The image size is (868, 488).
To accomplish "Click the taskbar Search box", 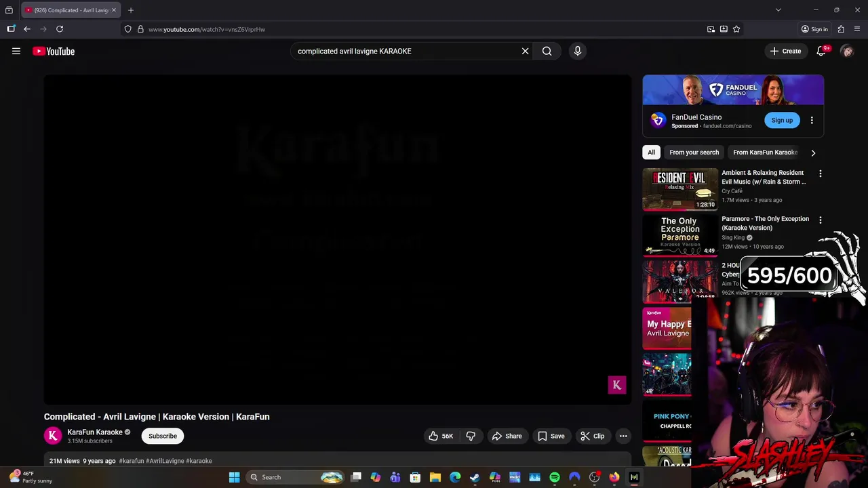I will (x=295, y=477).
